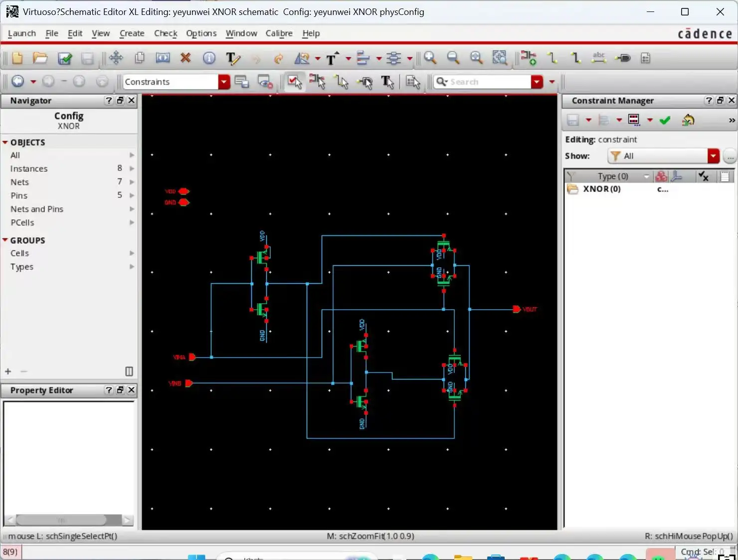Open the Options menu

(201, 33)
